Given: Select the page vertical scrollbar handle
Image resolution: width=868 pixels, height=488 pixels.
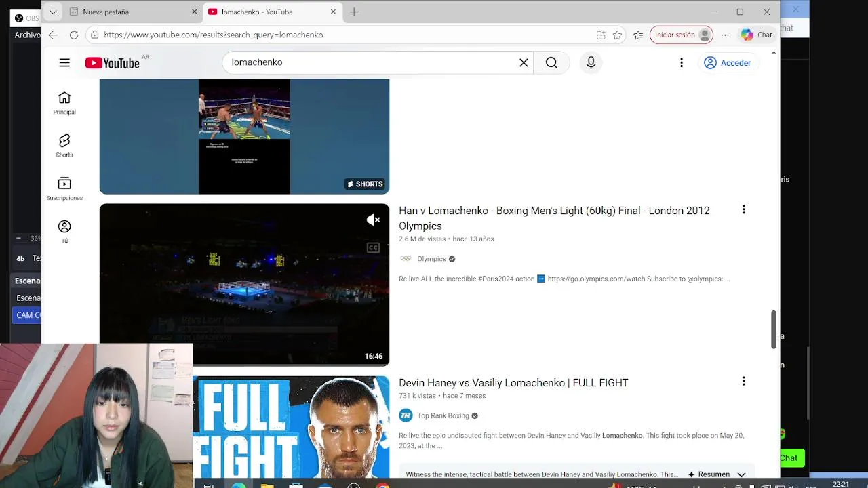Looking at the screenshot, I should (x=774, y=330).
